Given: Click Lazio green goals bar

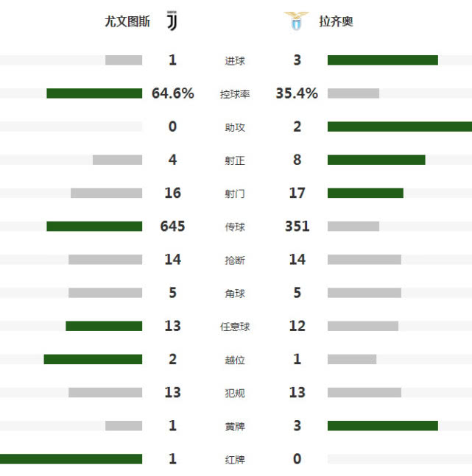Looking at the screenshot, I should 383,60.
